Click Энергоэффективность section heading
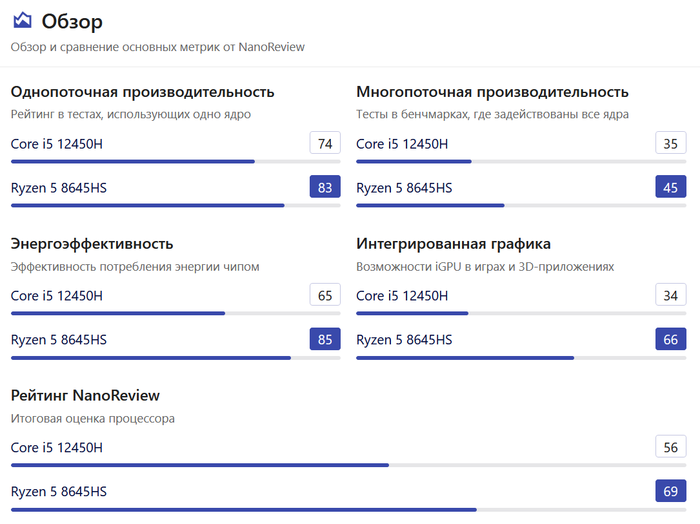The width and height of the screenshot is (700, 524). pyautogui.click(x=92, y=244)
